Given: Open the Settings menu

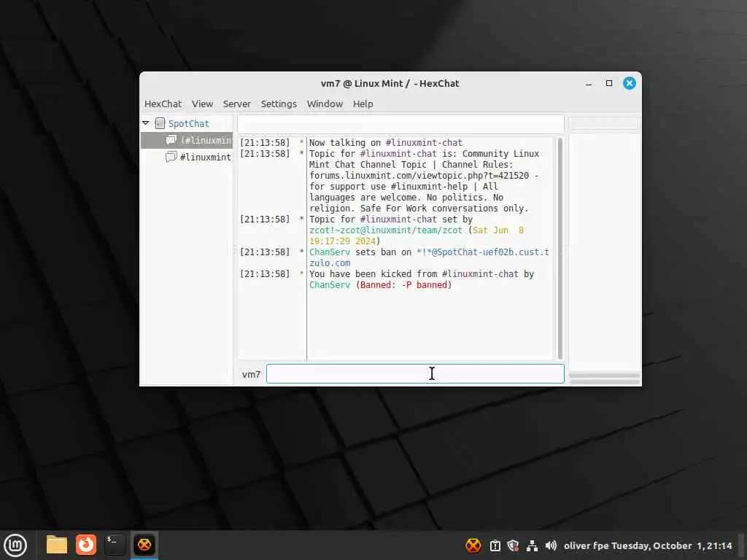Looking at the screenshot, I should tap(279, 104).
